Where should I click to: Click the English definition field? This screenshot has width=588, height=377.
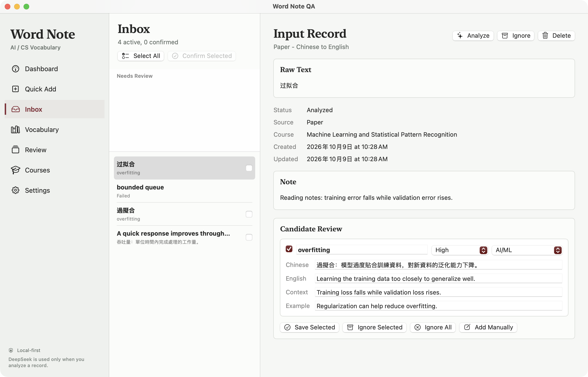439,279
